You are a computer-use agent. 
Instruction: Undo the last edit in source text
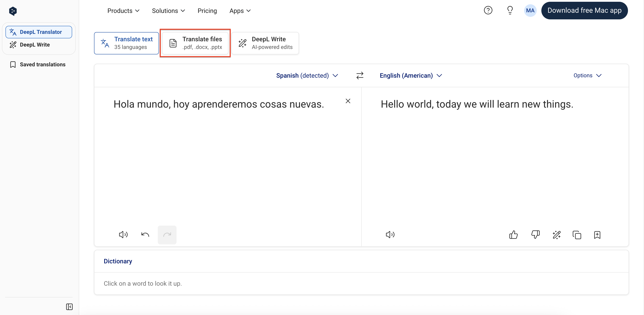[x=145, y=234]
